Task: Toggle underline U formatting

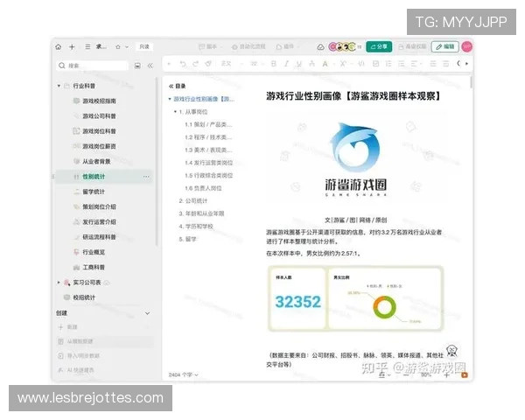Action: coord(299,64)
